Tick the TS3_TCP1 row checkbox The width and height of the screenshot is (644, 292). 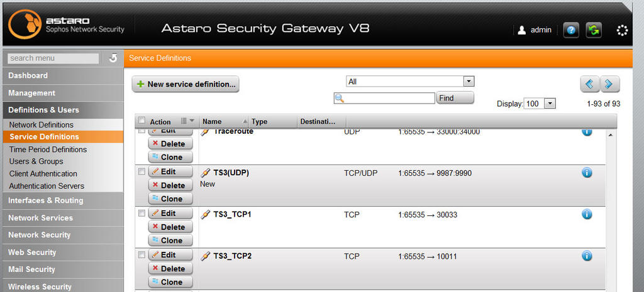(142, 214)
